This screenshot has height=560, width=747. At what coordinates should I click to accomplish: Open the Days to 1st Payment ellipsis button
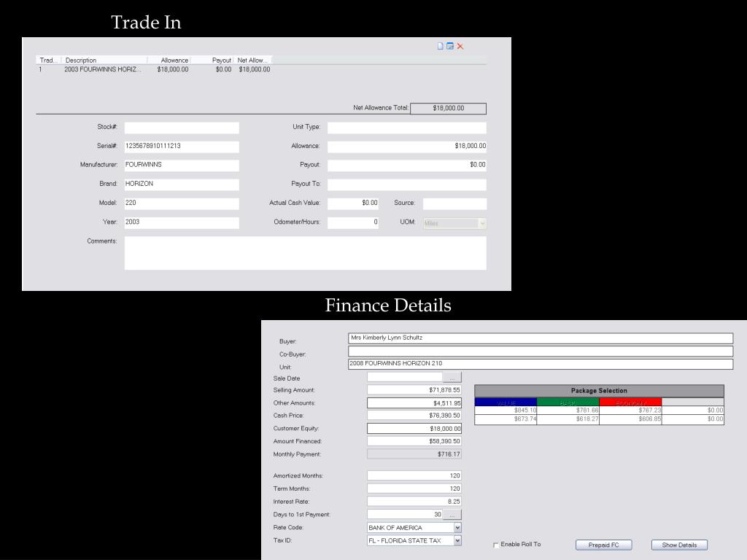coord(452,514)
